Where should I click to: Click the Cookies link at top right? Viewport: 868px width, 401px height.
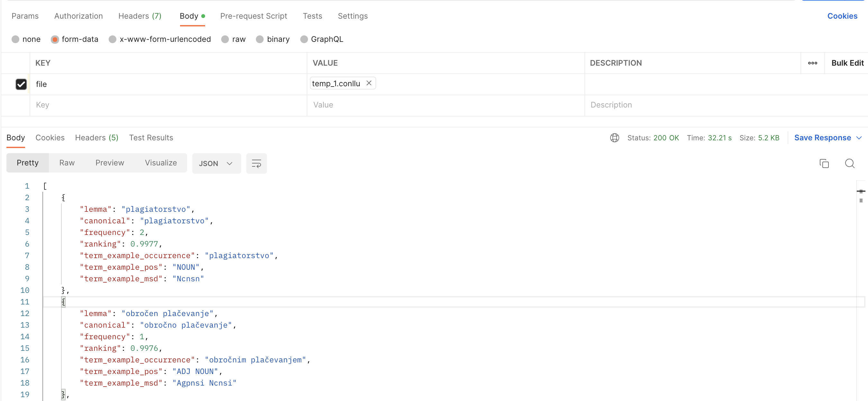[x=842, y=16]
